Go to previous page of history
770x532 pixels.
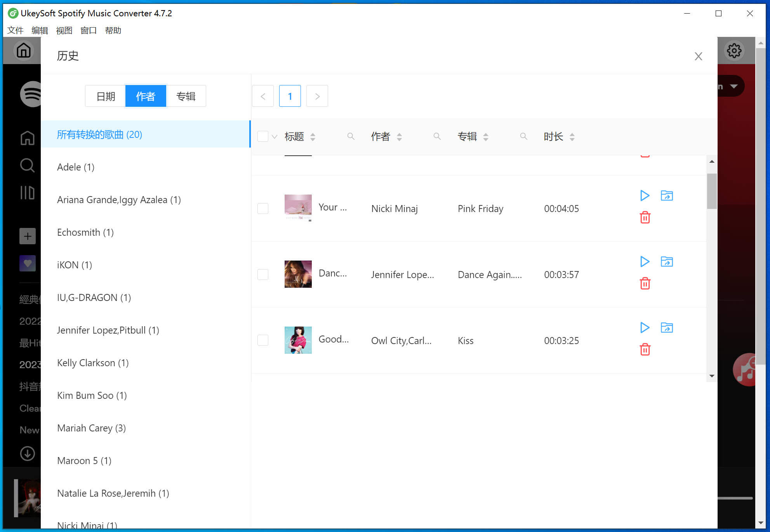(x=263, y=96)
